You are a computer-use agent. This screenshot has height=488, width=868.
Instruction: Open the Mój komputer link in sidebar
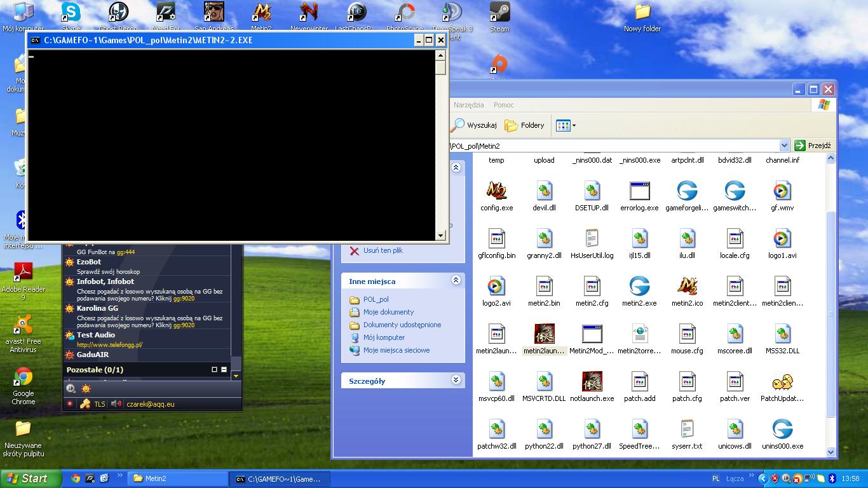[384, 337]
